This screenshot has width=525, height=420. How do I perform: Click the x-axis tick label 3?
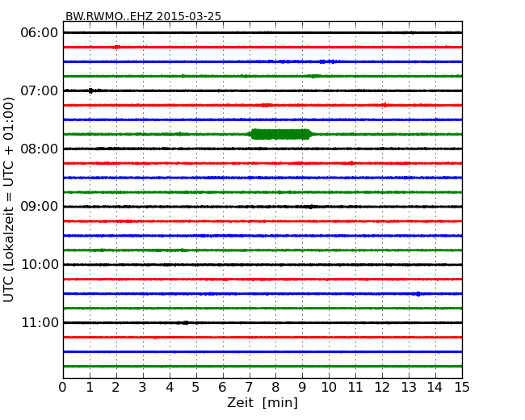[143, 388]
